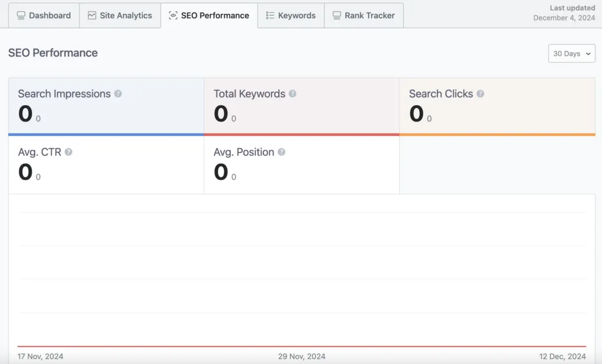Toggle the Search Impressions metric card
Screen dimensions: 602x364
106,106
